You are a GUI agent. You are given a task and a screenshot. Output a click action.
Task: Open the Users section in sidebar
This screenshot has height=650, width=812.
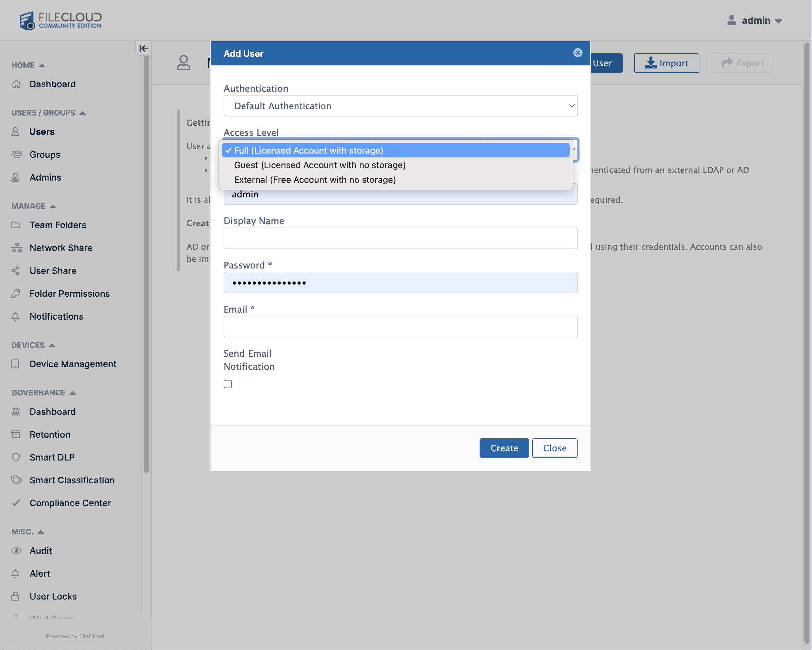pos(42,131)
